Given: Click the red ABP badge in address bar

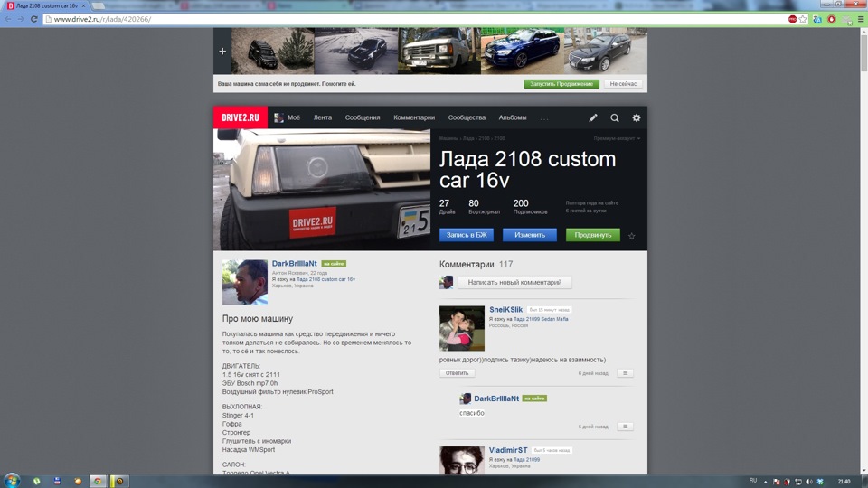Looking at the screenshot, I should [x=792, y=19].
